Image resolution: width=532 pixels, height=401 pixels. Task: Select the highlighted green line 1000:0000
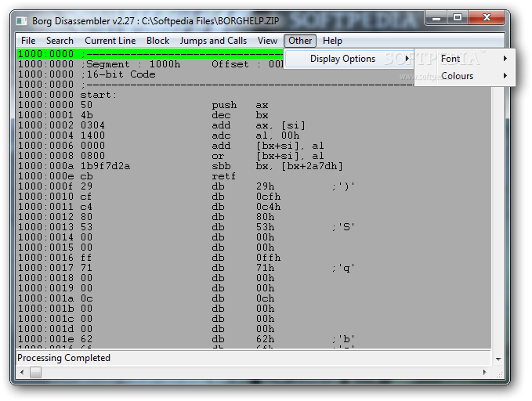coord(150,54)
